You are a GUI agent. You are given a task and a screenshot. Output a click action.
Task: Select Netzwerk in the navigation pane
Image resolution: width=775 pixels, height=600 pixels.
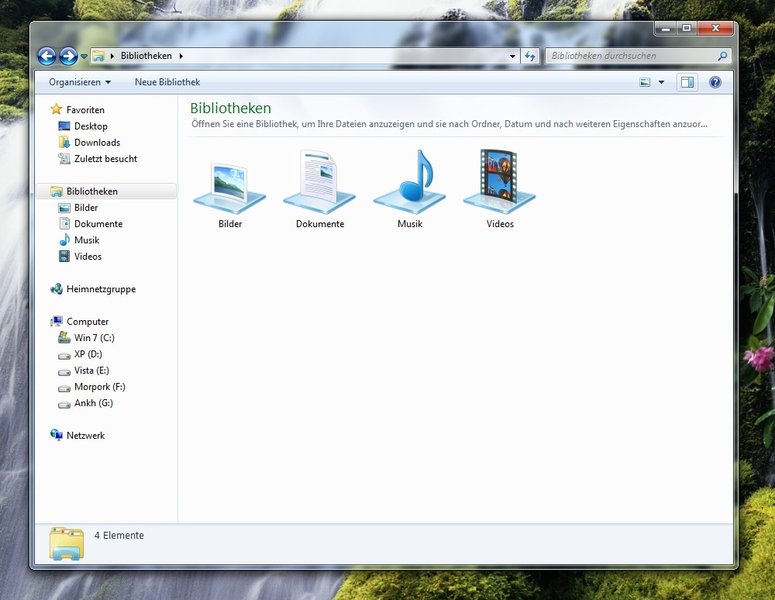(x=85, y=436)
